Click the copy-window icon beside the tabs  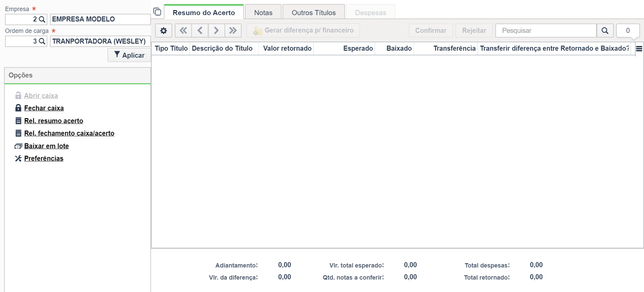coord(157,12)
